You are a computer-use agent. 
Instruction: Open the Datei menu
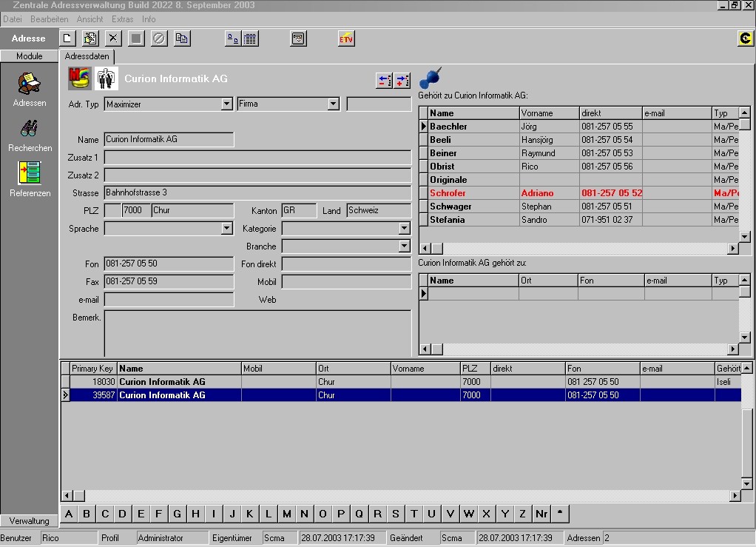click(13, 19)
